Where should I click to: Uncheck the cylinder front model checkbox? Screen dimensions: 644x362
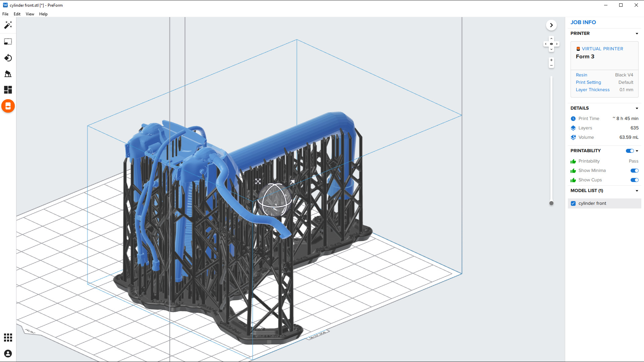click(573, 203)
